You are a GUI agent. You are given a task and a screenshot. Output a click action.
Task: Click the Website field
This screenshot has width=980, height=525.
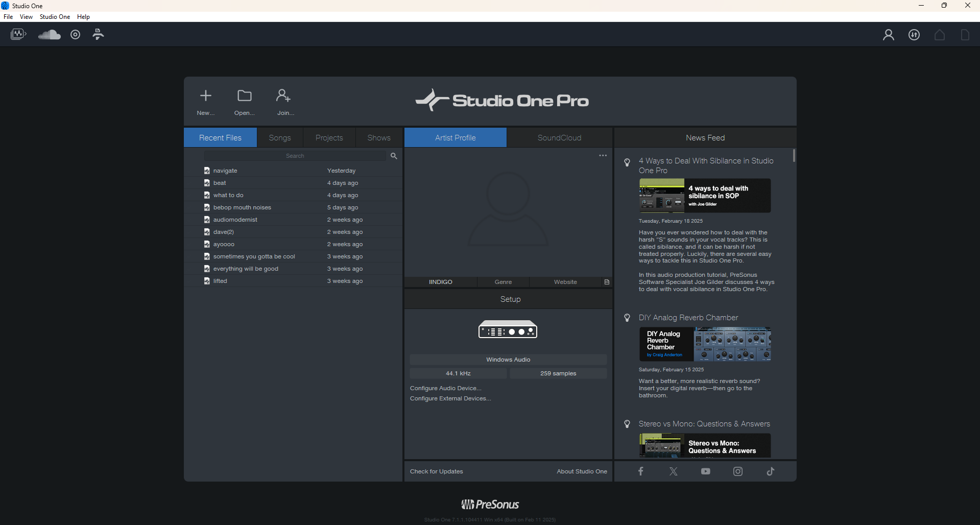[x=565, y=282]
